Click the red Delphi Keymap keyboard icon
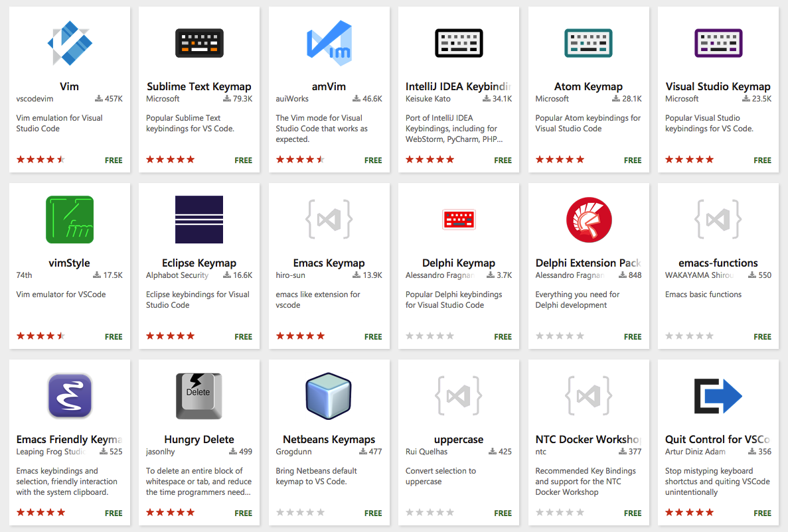 tap(459, 220)
